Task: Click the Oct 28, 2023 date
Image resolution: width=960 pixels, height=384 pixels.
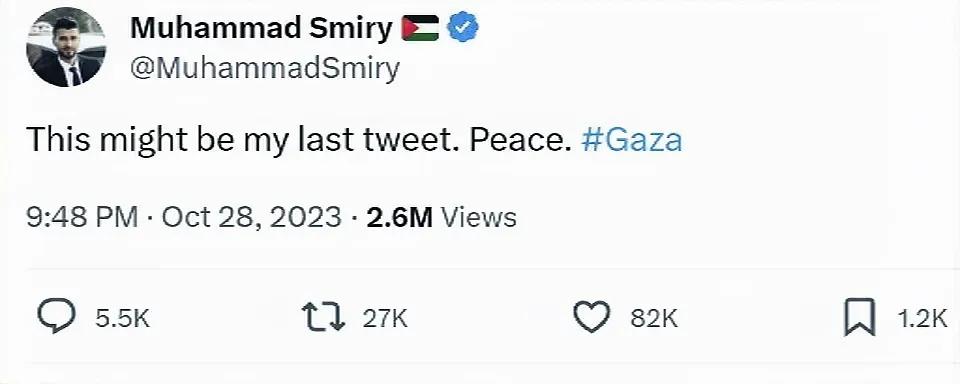Action: [x=251, y=217]
